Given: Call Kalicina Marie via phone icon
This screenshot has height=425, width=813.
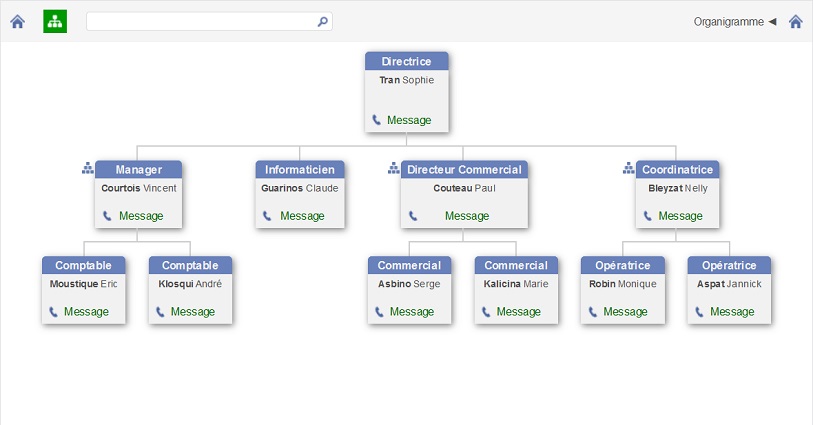Looking at the screenshot, I should [x=486, y=311].
